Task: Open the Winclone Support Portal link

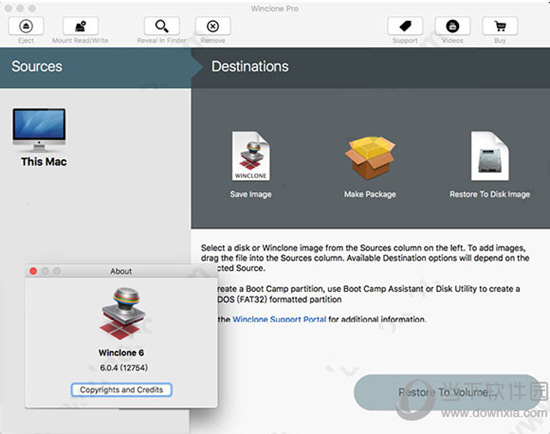Action: click(x=279, y=319)
